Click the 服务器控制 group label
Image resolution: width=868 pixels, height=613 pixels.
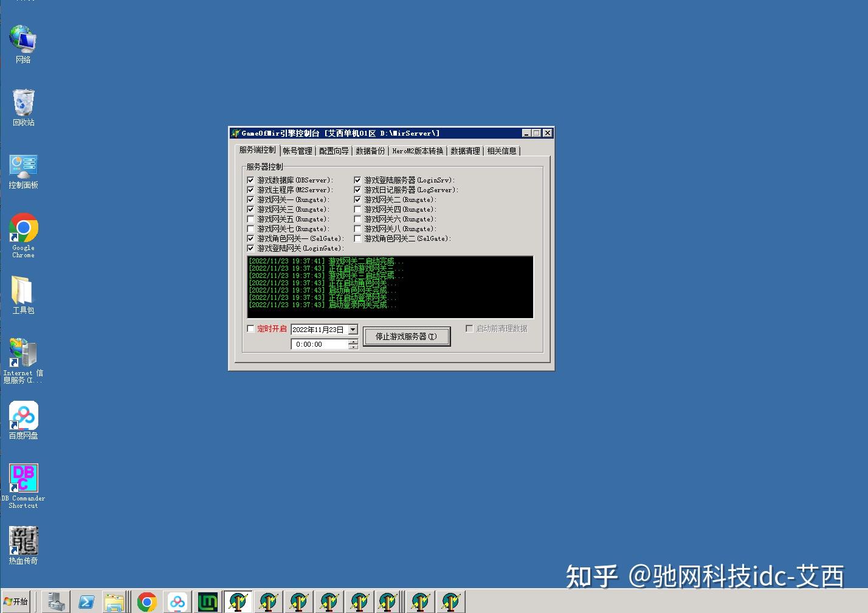coord(264,167)
